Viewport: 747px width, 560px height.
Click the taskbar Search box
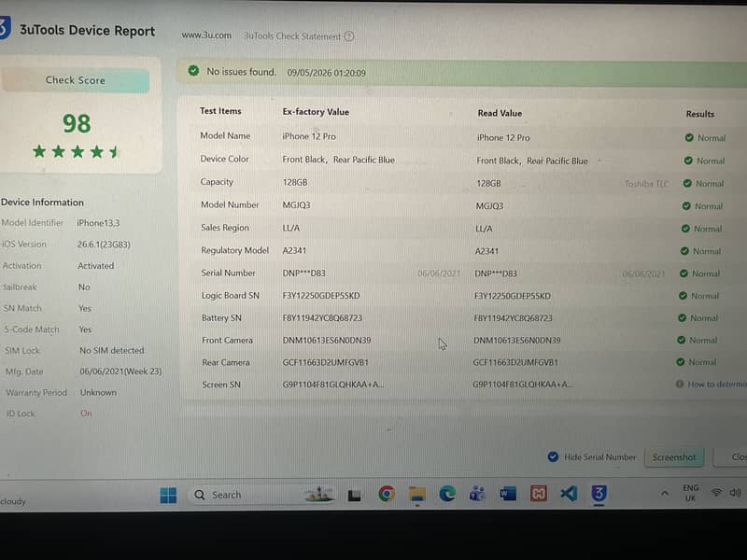[x=262, y=495]
